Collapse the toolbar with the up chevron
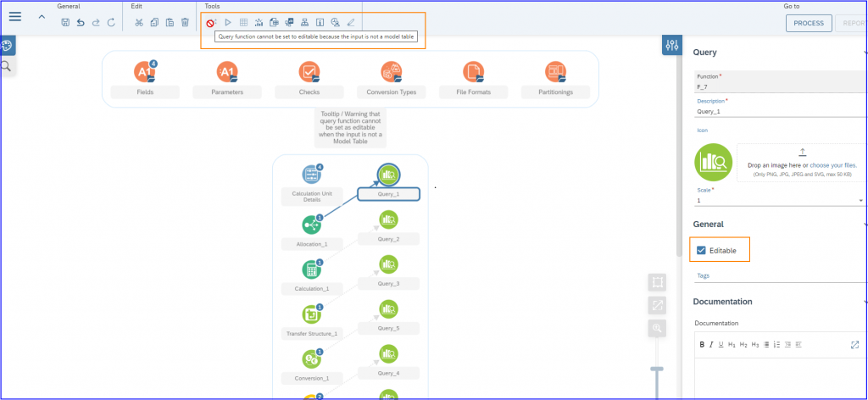 [42, 17]
